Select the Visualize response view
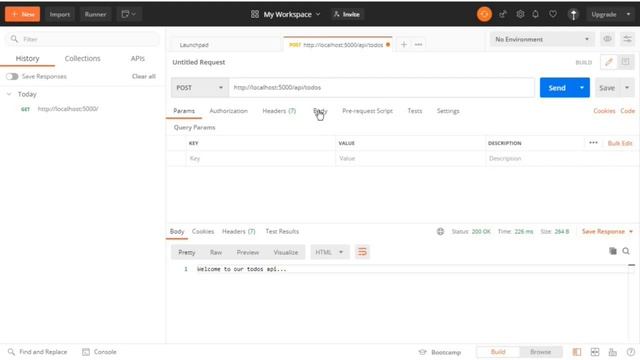Viewport: 640px width, 360px height. click(x=286, y=252)
